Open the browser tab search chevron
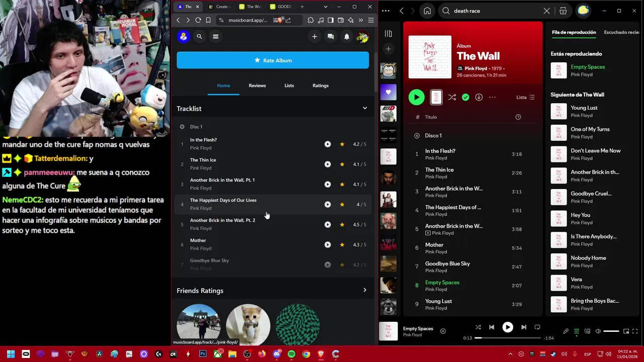The height and width of the screenshot is (362, 644). [x=326, y=7]
